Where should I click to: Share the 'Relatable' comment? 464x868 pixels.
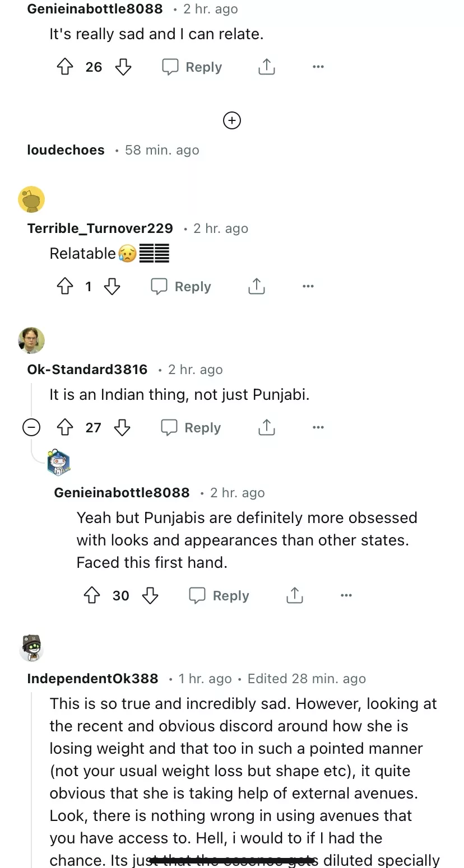256,287
